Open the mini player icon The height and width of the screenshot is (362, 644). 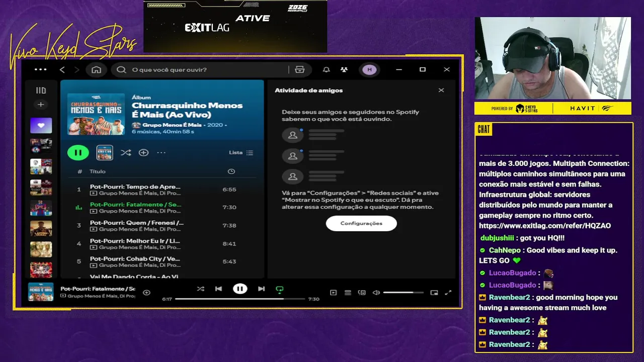tap(434, 293)
